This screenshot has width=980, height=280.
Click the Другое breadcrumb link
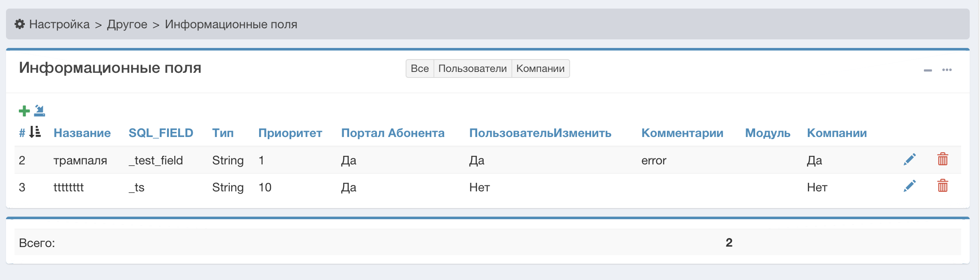click(x=127, y=24)
